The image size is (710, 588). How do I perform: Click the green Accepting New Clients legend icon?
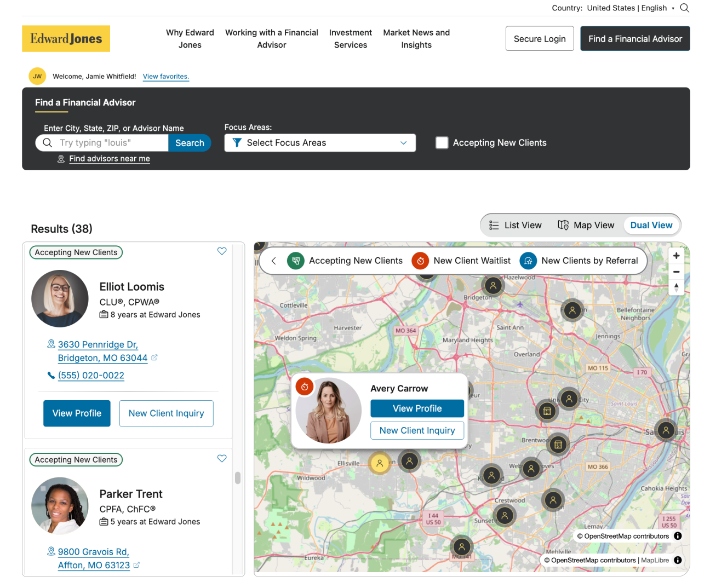296,261
